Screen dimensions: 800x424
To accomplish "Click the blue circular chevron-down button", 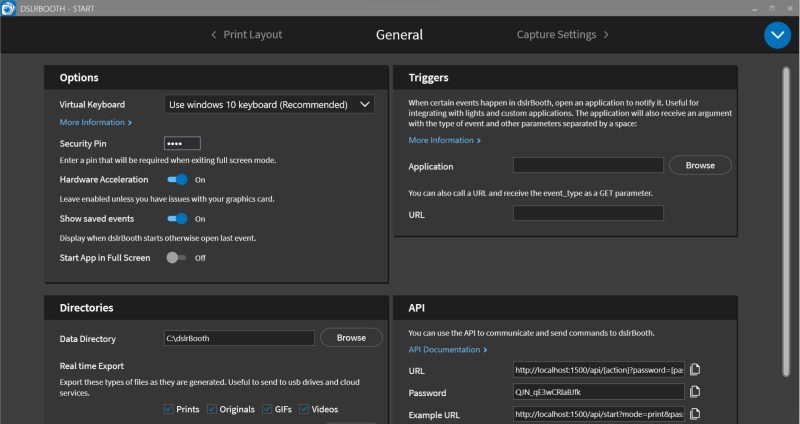I will point(777,35).
